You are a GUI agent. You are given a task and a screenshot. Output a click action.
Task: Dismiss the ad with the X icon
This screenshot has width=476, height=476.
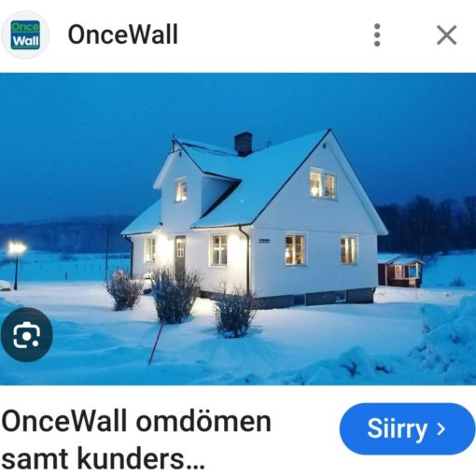tap(447, 35)
